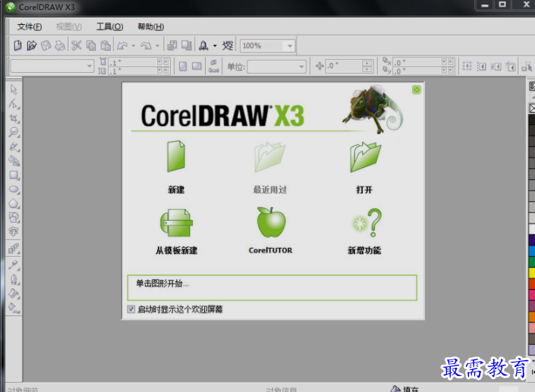Click 打开 to open a file
The image size is (535, 392).
(x=365, y=167)
